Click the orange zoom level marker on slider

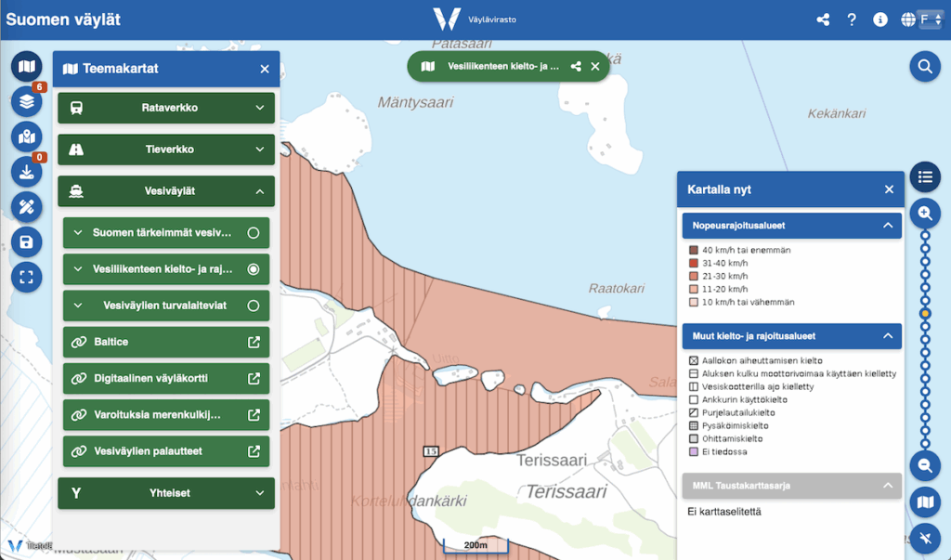click(x=925, y=314)
